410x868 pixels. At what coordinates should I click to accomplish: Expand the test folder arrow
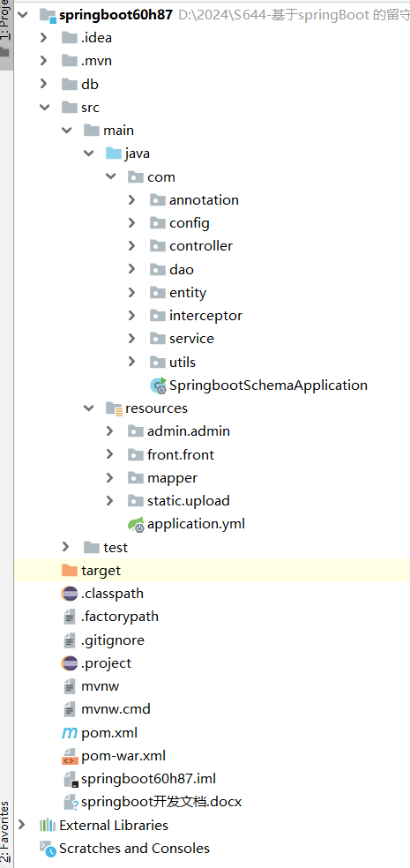[x=66, y=547]
